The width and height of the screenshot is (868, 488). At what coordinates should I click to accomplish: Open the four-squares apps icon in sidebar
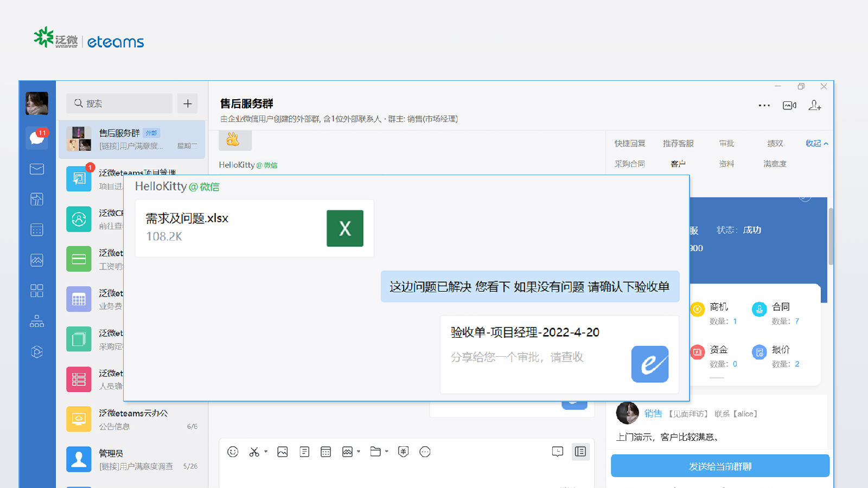coord(37,291)
